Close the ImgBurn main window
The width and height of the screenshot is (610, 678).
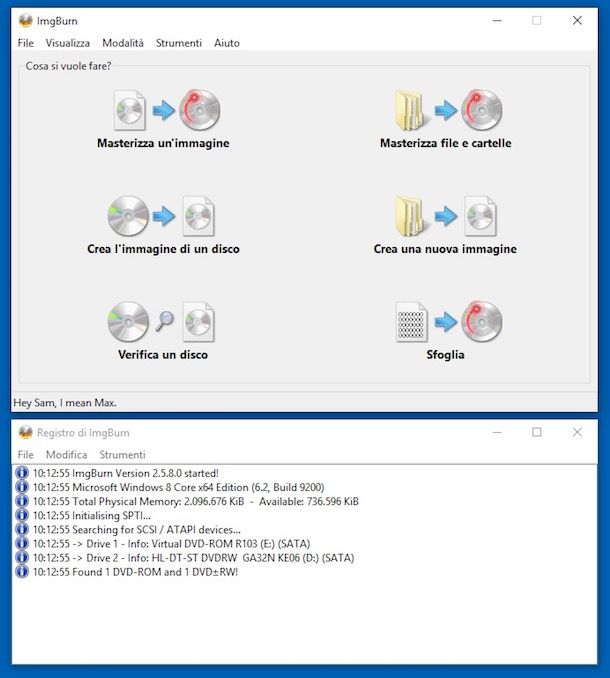click(x=577, y=20)
